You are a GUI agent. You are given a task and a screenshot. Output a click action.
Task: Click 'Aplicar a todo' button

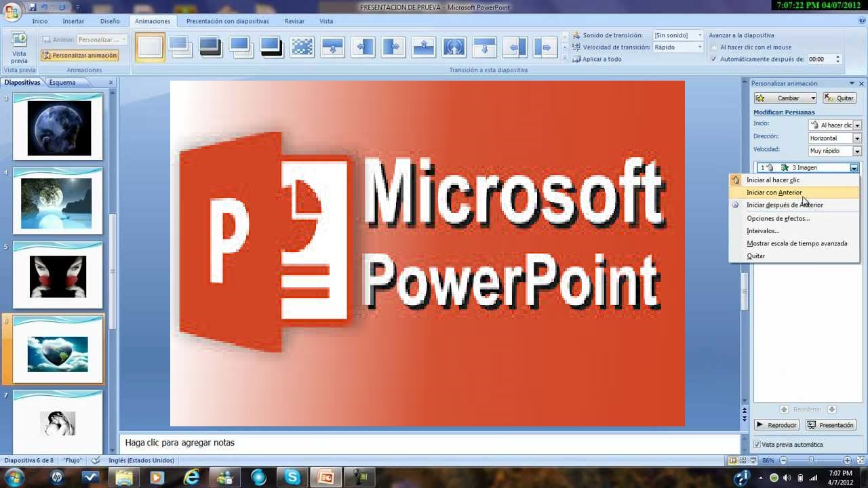point(597,59)
